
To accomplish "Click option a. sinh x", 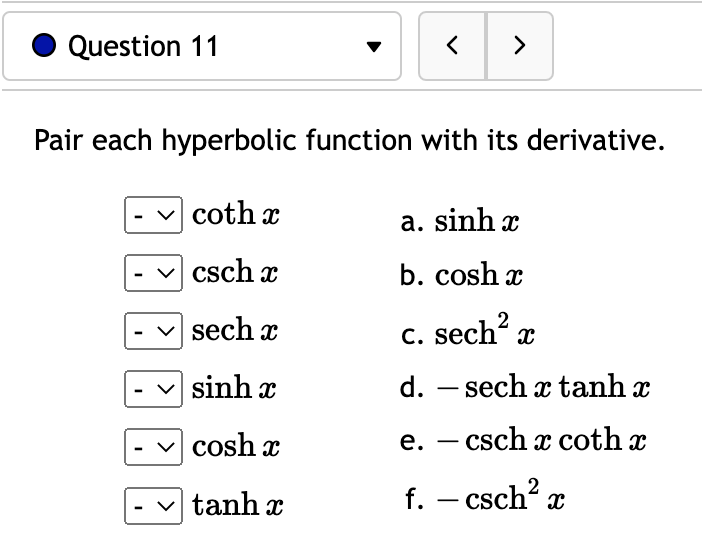I will point(460,221).
